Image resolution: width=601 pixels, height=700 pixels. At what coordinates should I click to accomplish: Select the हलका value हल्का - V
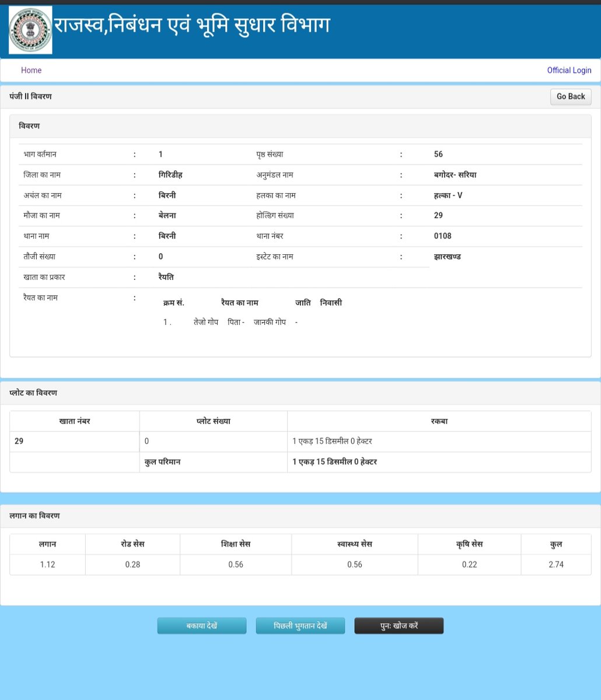click(x=448, y=195)
